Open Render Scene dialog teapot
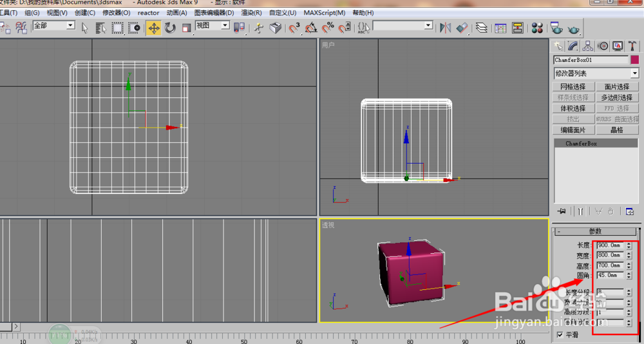Screen dimensions: 644x344 point(556,28)
